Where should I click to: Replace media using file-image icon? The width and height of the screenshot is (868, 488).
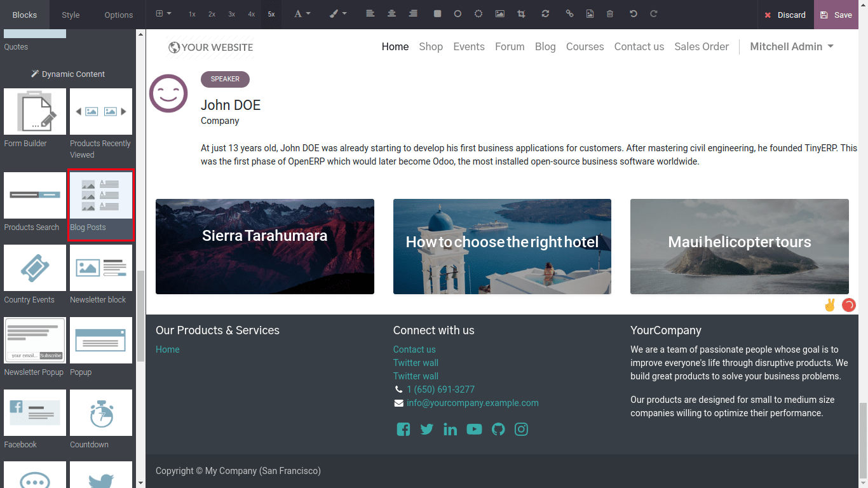[x=590, y=14]
